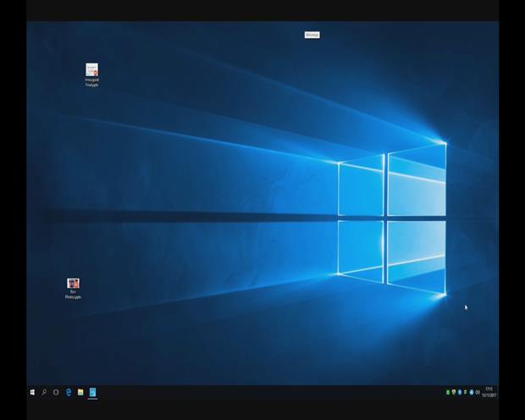This screenshot has height=420, width=525.
Task: Open the shield security icon in system tray
Action: pos(454,392)
